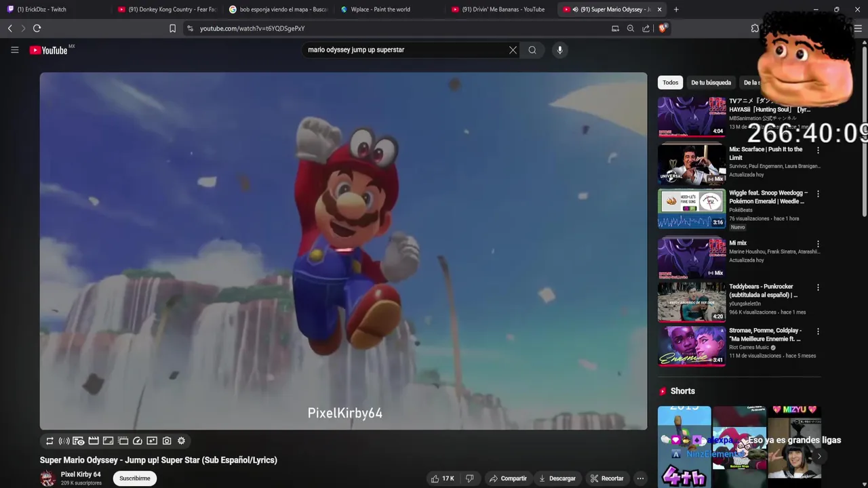The height and width of the screenshot is (488, 868).
Task: Open more actions ellipsis under video
Action: (x=640, y=479)
